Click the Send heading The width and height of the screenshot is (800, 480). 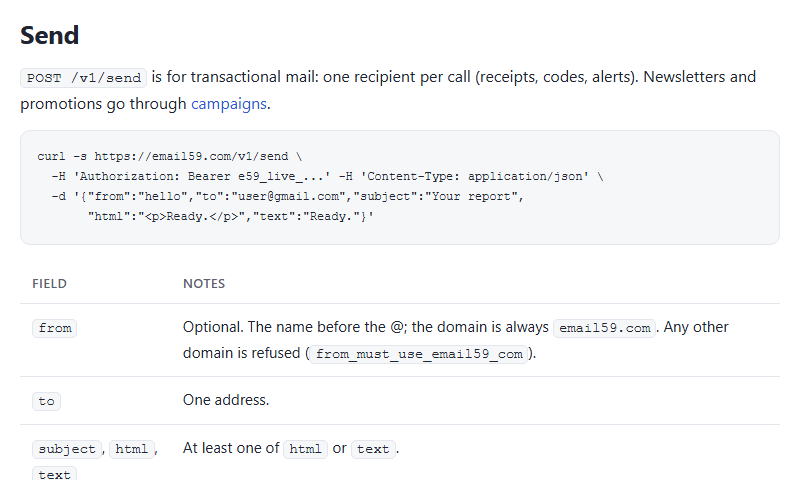click(49, 36)
